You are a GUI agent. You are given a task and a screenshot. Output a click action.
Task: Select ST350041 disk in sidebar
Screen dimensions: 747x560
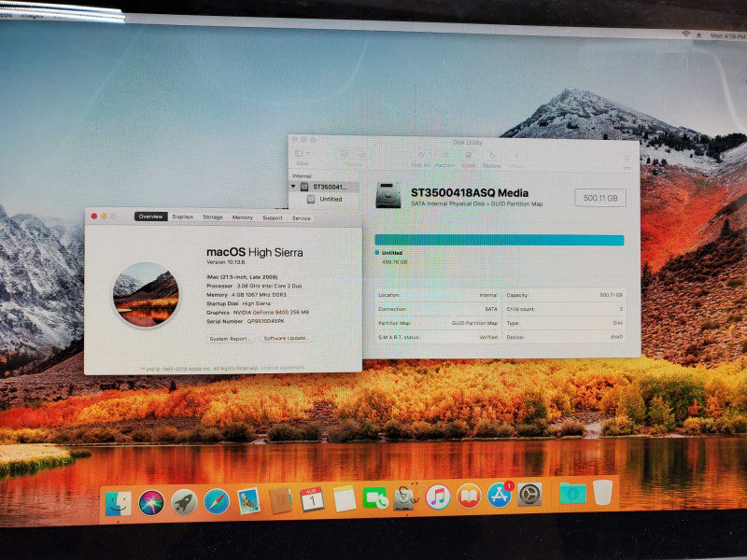tap(324, 187)
